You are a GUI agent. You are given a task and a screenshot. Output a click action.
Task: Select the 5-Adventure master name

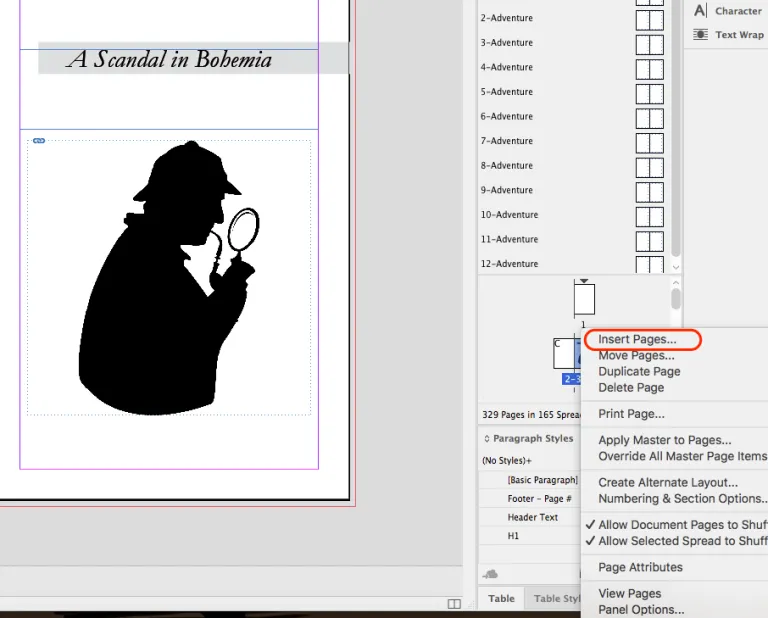(506, 92)
